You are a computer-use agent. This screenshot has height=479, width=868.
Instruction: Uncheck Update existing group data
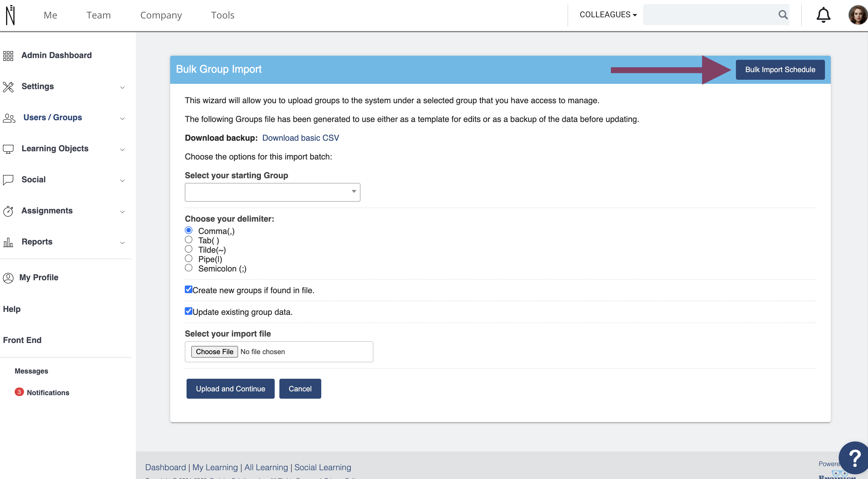[x=188, y=311]
